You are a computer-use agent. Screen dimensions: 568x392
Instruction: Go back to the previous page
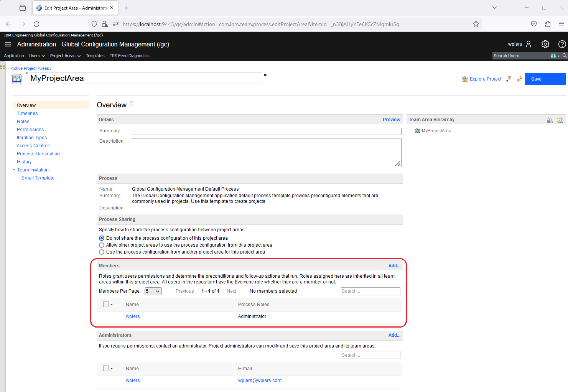coord(9,24)
